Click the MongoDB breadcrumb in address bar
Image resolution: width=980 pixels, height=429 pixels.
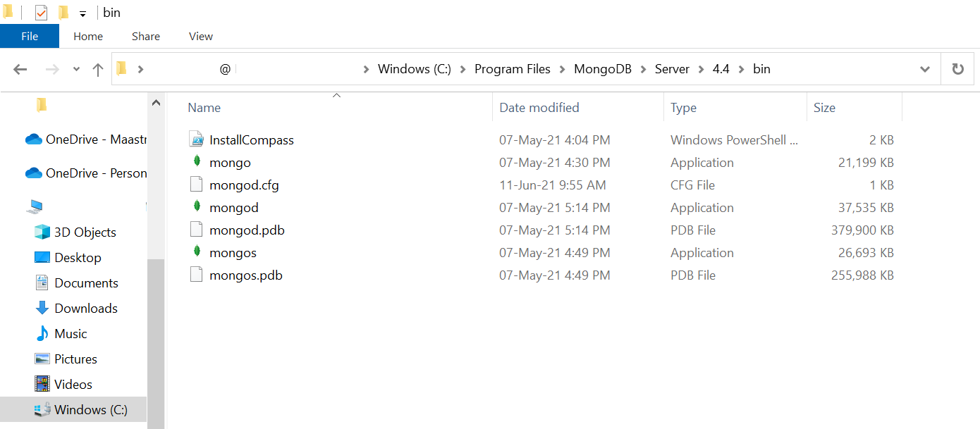click(604, 69)
